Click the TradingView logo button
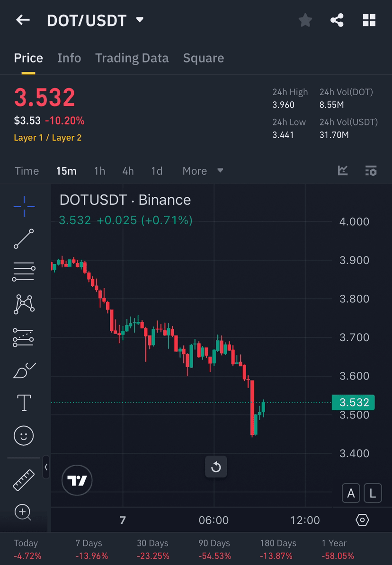The height and width of the screenshot is (565, 392). pos(77,480)
